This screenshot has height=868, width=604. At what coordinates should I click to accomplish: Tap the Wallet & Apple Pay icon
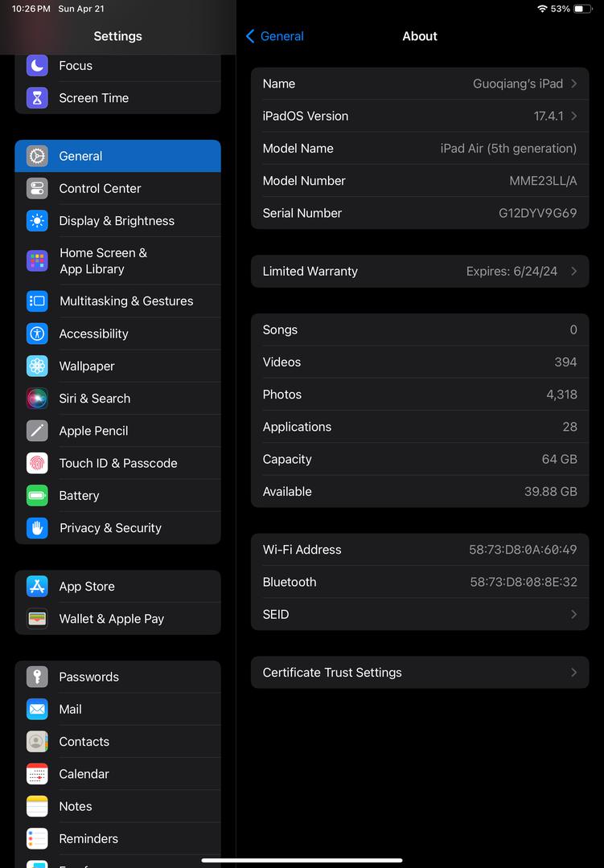(37, 619)
